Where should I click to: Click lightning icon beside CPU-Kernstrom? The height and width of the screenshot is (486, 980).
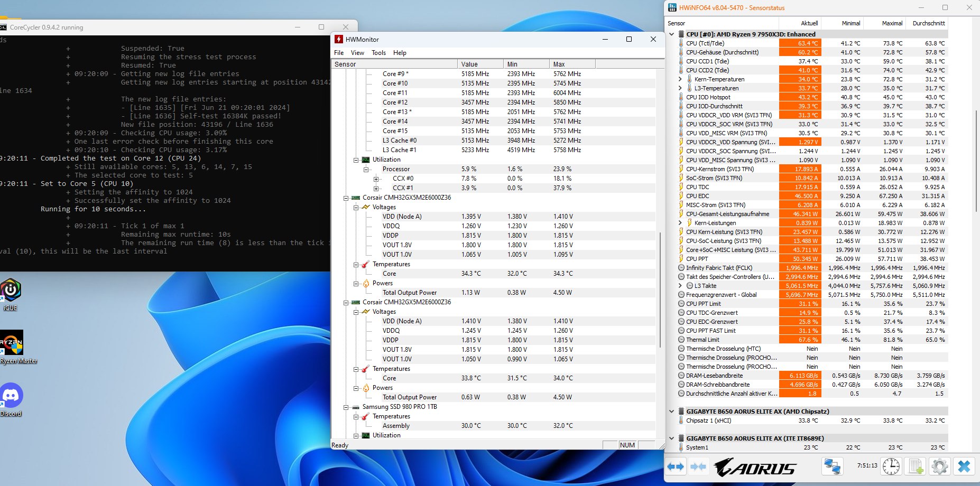point(681,169)
